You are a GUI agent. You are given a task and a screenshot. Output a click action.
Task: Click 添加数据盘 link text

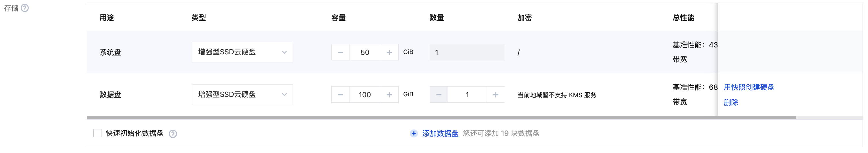(x=440, y=133)
